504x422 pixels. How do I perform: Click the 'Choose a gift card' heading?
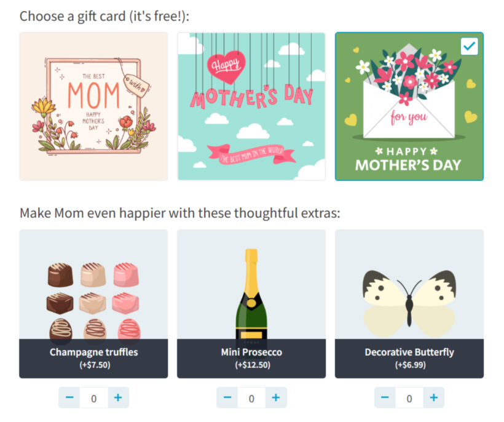tap(104, 16)
